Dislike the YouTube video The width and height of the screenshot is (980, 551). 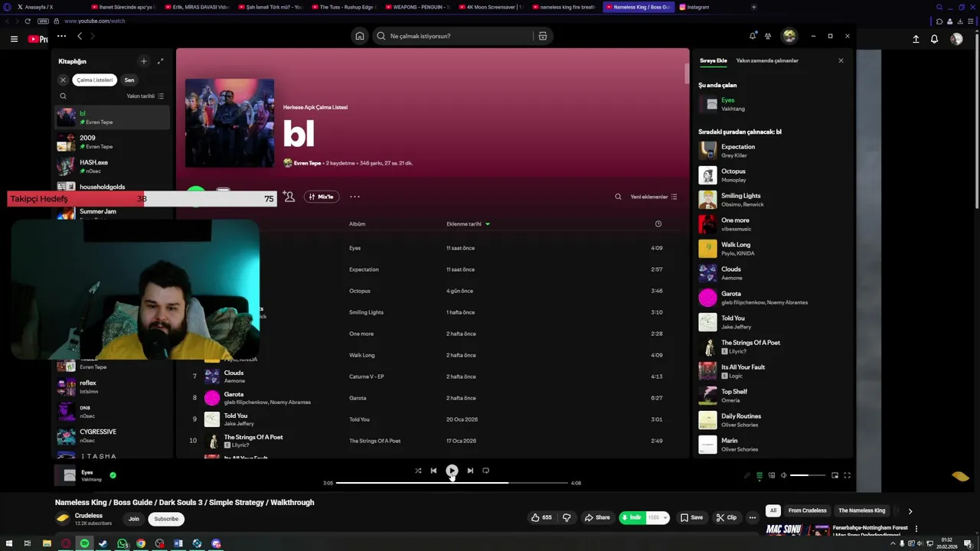pyautogui.click(x=567, y=517)
